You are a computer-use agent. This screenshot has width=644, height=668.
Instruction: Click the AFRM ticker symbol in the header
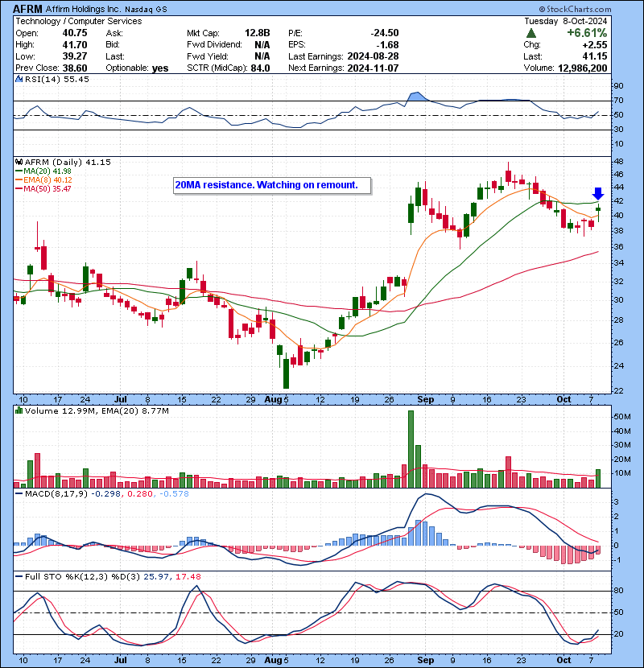pos(27,9)
